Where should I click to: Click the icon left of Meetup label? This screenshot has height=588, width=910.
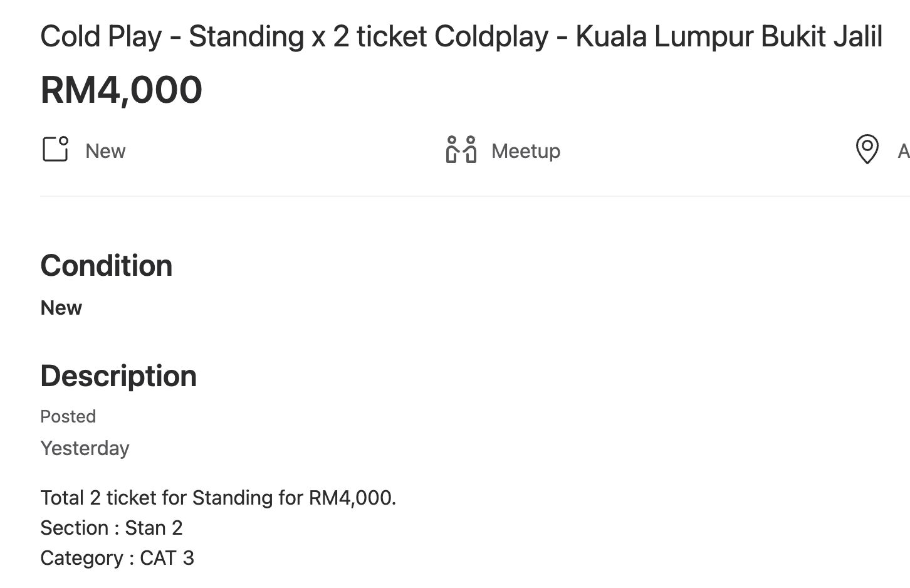[459, 150]
